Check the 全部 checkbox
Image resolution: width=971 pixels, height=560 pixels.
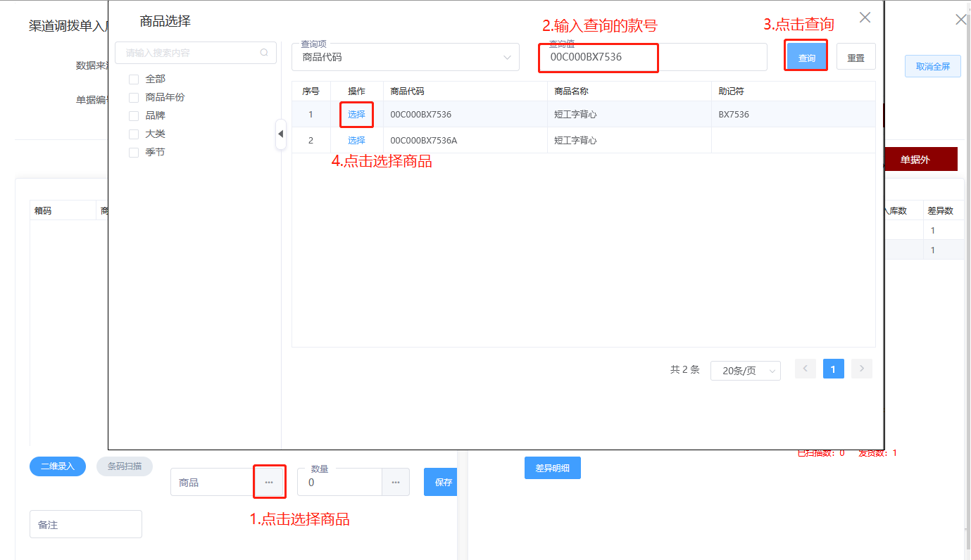coord(134,79)
